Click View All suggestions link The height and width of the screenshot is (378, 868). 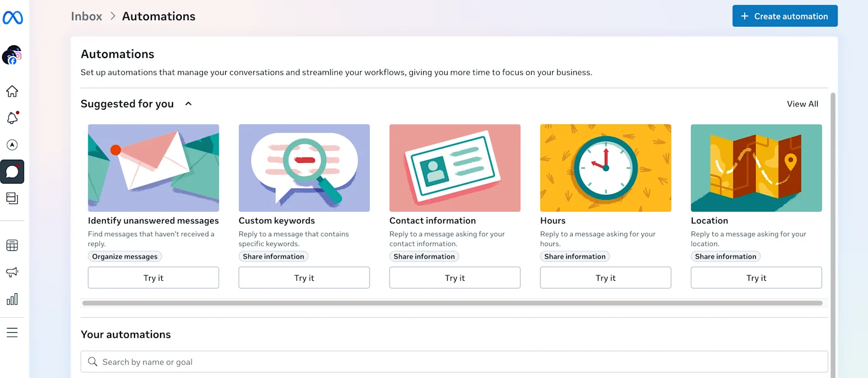(x=802, y=104)
